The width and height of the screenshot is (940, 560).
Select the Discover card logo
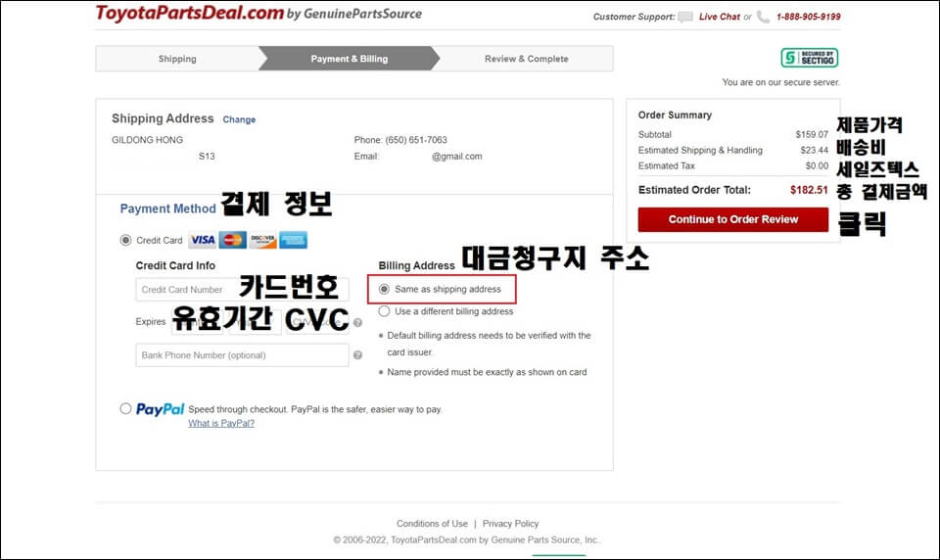tap(262, 240)
